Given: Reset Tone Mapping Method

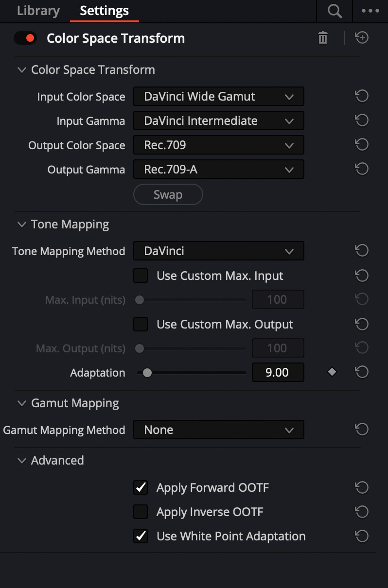Looking at the screenshot, I should [362, 251].
